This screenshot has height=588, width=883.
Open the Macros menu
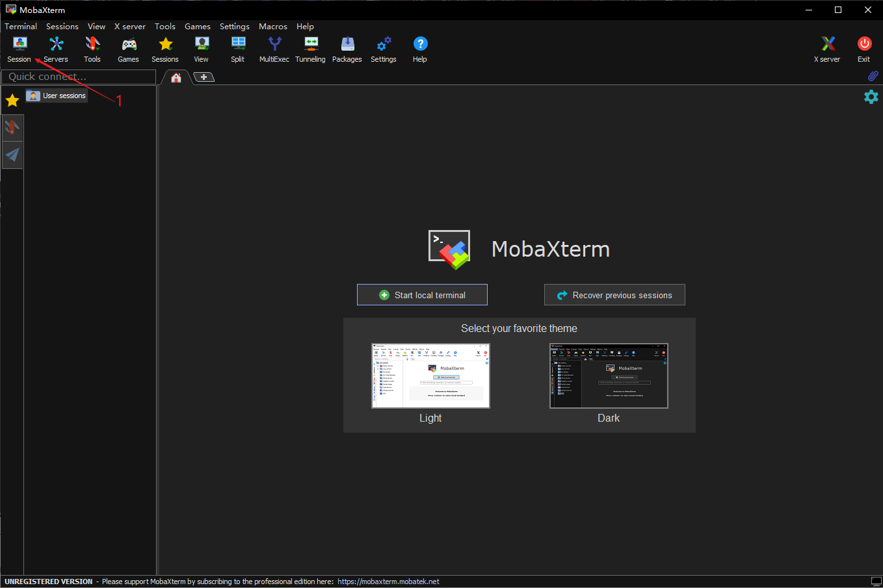click(x=272, y=27)
